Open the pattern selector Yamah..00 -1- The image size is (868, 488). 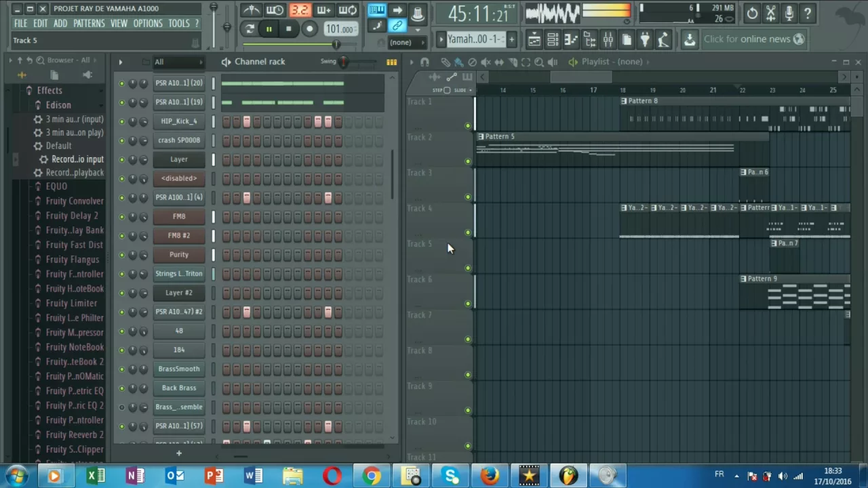click(x=476, y=39)
